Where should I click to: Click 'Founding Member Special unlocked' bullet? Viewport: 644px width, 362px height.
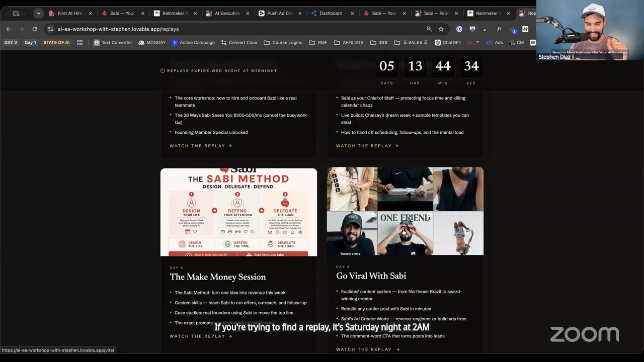click(x=211, y=133)
